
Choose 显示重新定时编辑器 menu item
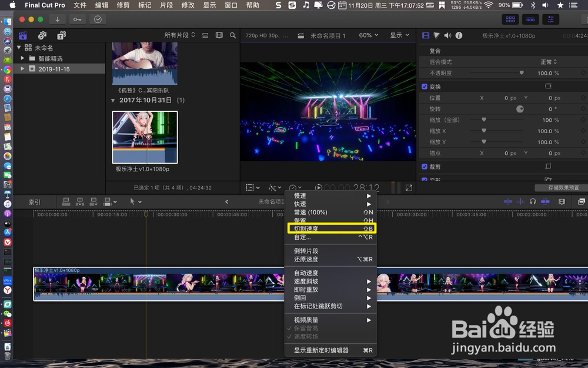tap(332, 350)
